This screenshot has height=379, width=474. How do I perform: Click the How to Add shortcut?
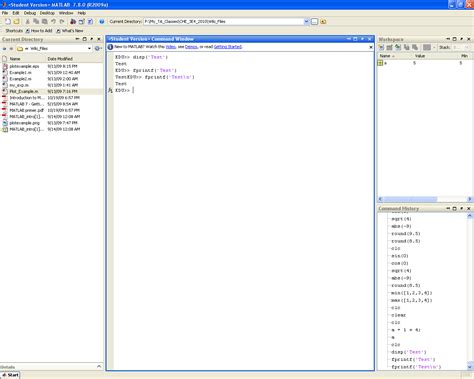[39, 31]
